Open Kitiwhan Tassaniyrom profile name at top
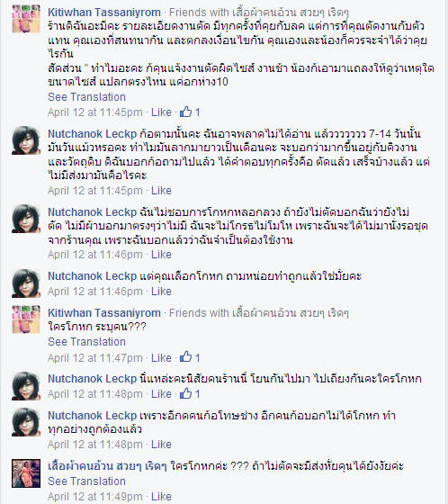 tap(104, 13)
